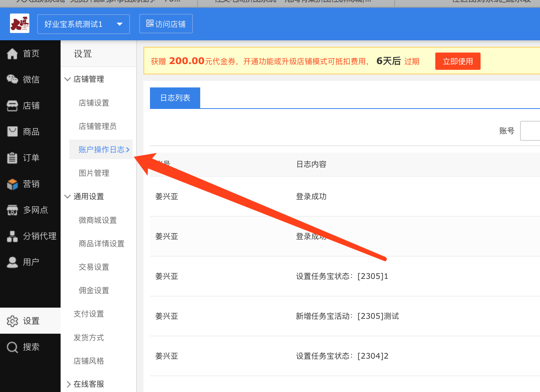
Task: Open 订单 main menu item
Action: 31,158
